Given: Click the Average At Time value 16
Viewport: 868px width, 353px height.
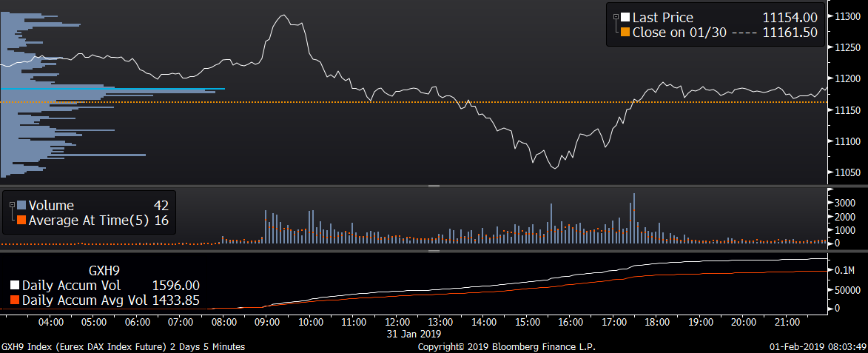Looking at the screenshot, I should (161, 221).
